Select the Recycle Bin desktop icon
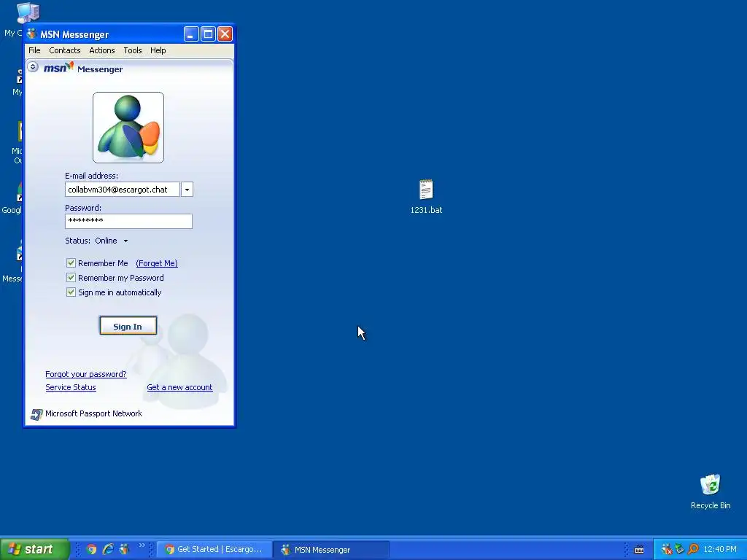747x560 pixels. 711,492
